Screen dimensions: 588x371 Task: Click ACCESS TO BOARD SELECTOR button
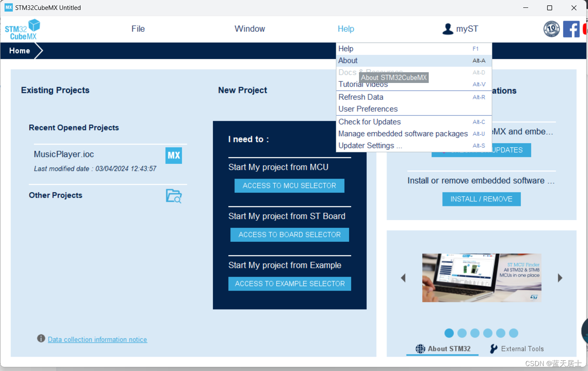click(289, 235)
